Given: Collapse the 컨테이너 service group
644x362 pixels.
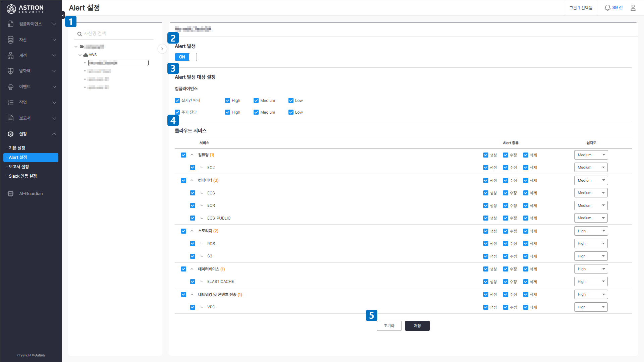Looking at the screenshot, I should (192, 180).
